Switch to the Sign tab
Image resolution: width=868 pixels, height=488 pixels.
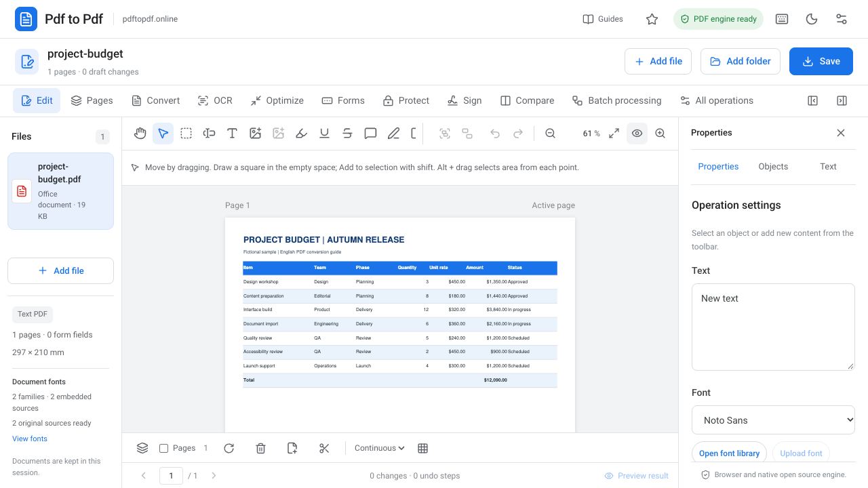click(x=465, y=100)
